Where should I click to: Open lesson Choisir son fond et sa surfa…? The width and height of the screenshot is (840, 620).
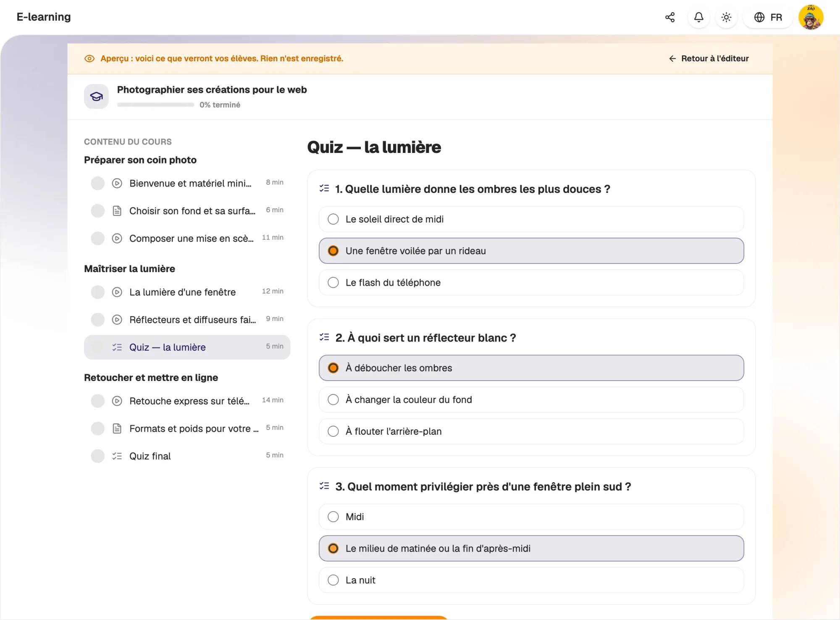coord(187,211)
